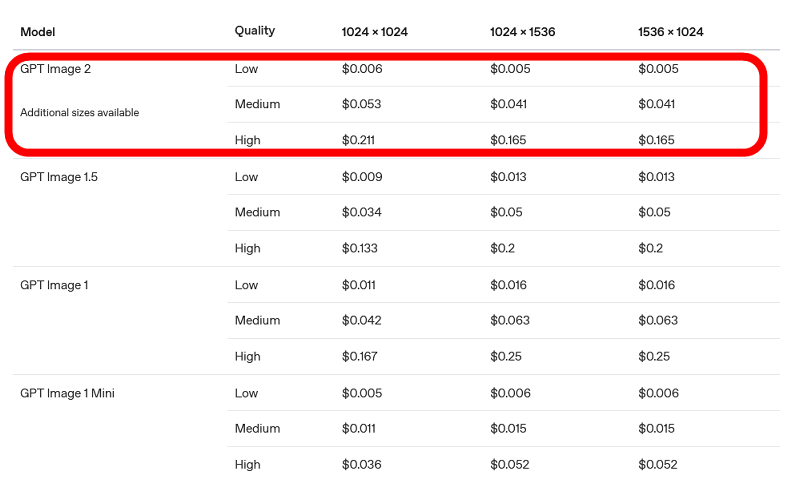Click the $0.034 price cell

point(361,212)
